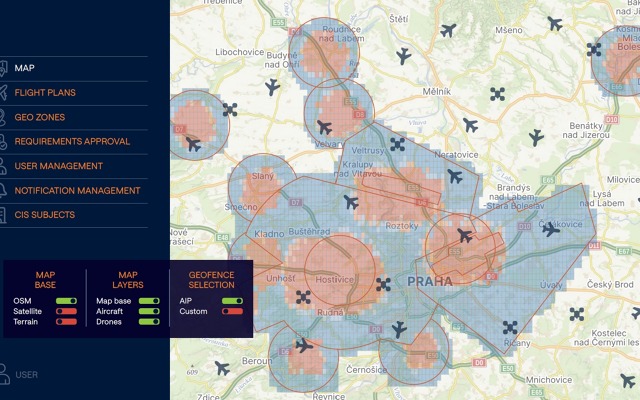Click the aircraft inside Praha airport zone
640x400 pixels.
coord(464,236)
